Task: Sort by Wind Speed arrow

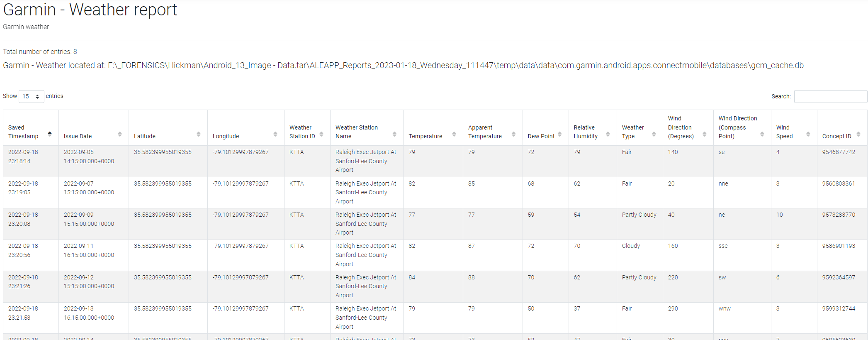Action: 808,134
